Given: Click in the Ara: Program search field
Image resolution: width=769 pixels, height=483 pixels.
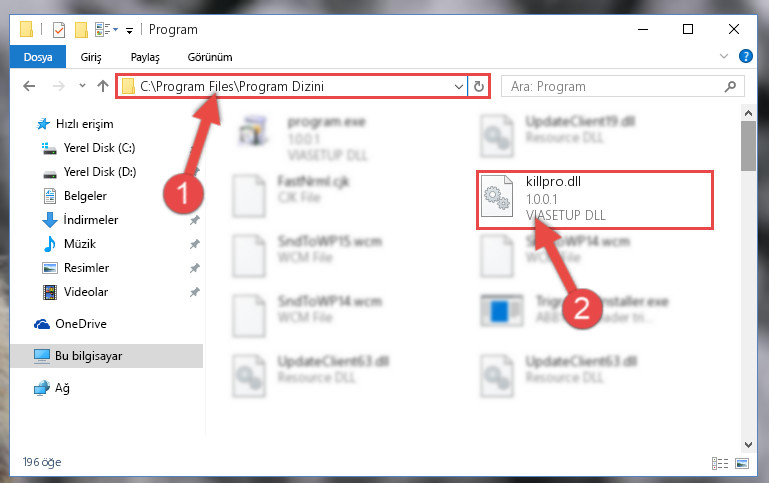Looking at the screenshot, I should point(615,87).
